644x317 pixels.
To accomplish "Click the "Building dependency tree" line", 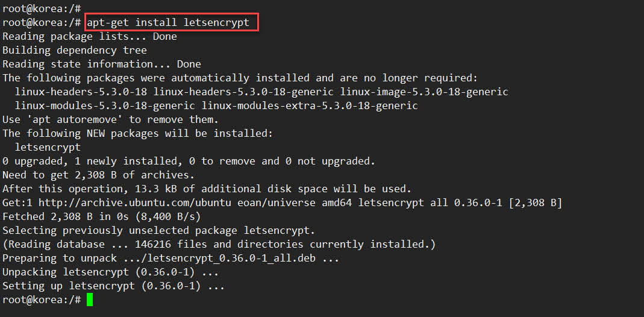I will (75, 51).
